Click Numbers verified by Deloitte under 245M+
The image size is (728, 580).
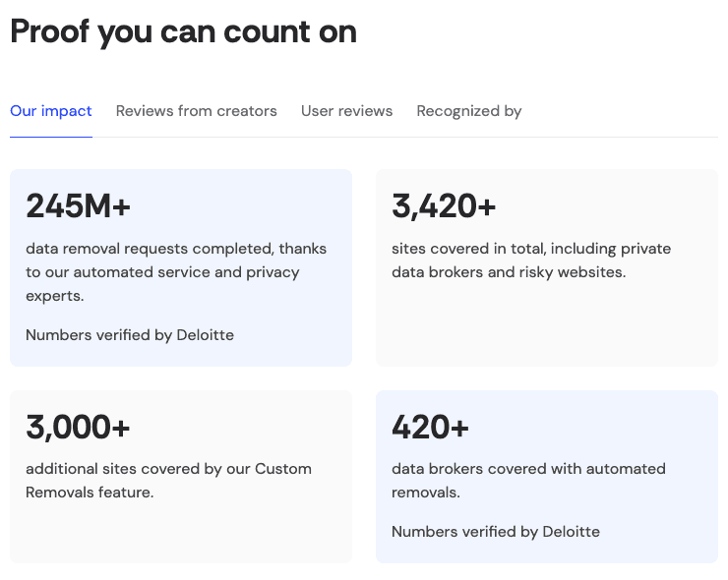[x=130, y=335]
